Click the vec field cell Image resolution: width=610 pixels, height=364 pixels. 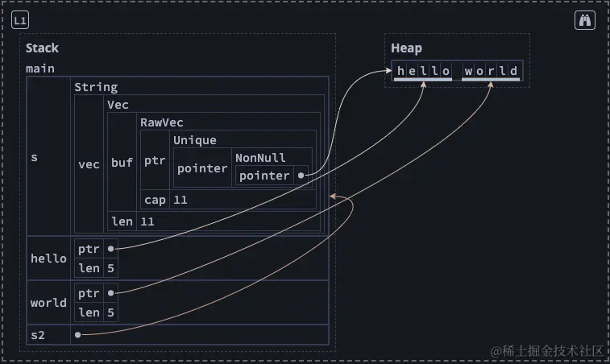89,164
